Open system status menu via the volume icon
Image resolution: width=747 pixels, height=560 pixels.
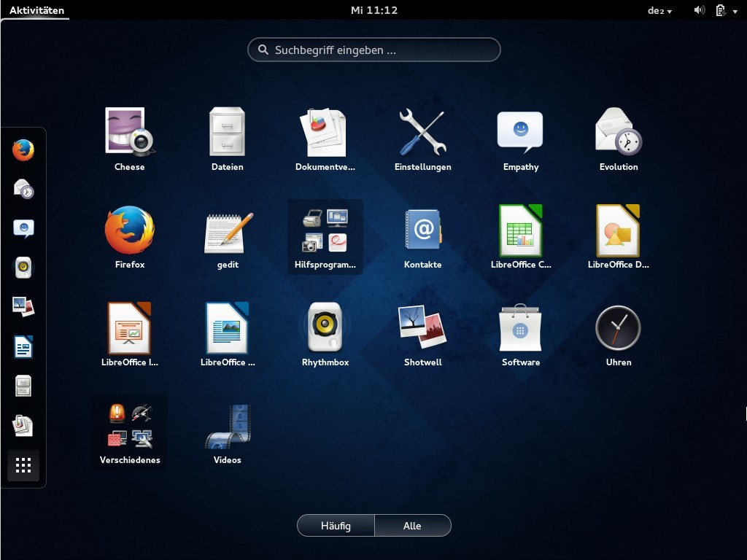click(x=700, y=10)
